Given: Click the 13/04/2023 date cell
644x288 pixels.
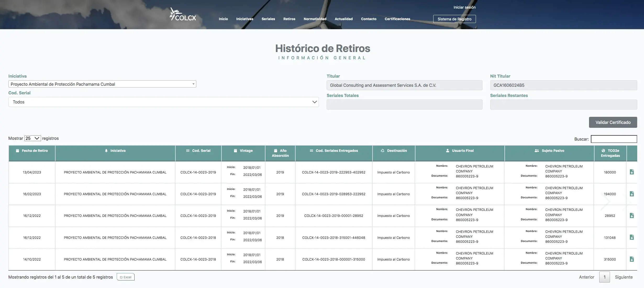Looking at the screenshot, I should (32, 172).
